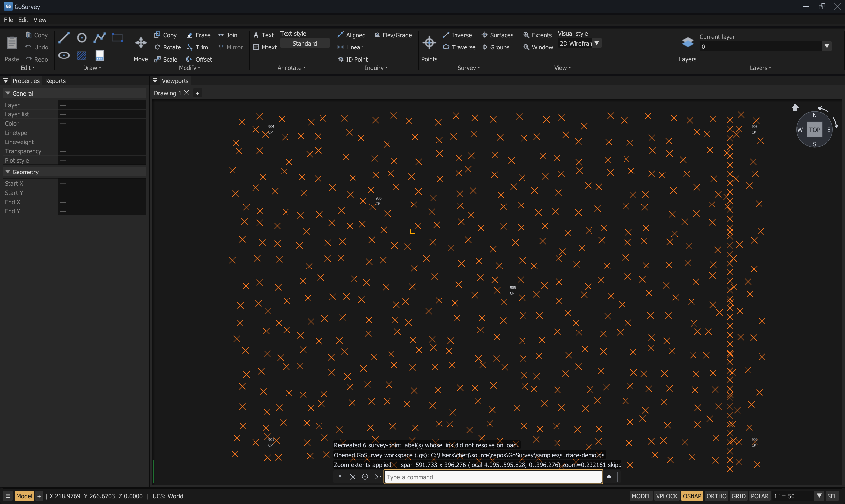Viewport: 845px width, 504px height.
Task: Open the Layers manager icon
Action: [687, 42]
